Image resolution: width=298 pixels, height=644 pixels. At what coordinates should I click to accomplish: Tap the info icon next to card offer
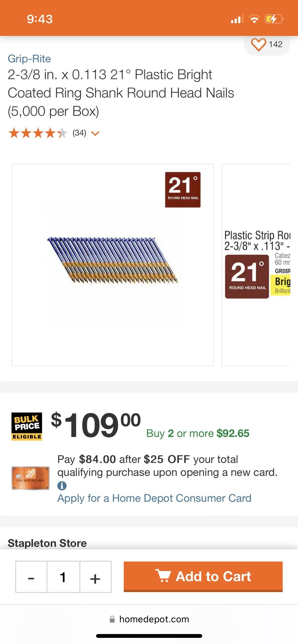pos(62,485)
